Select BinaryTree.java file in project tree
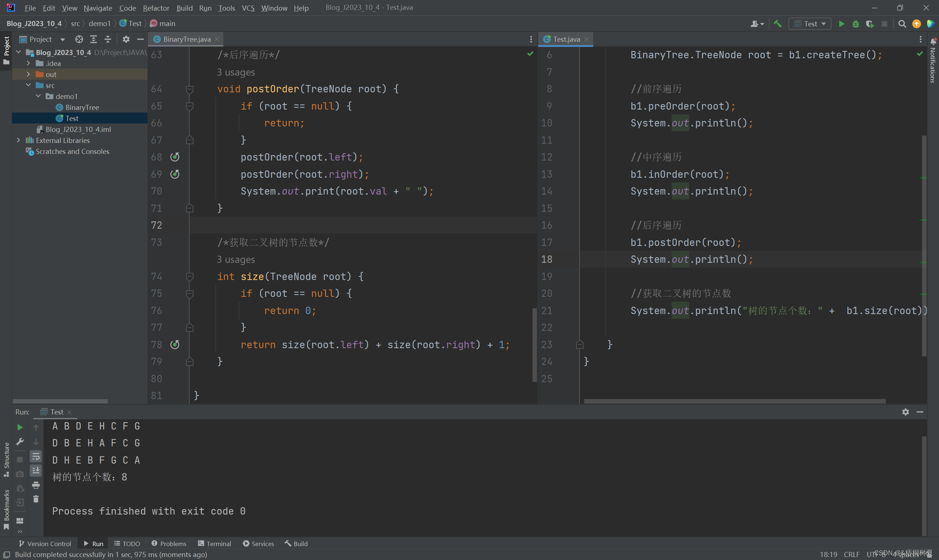The width and height of the screenshot is (939, 560). tap(81, 107)
